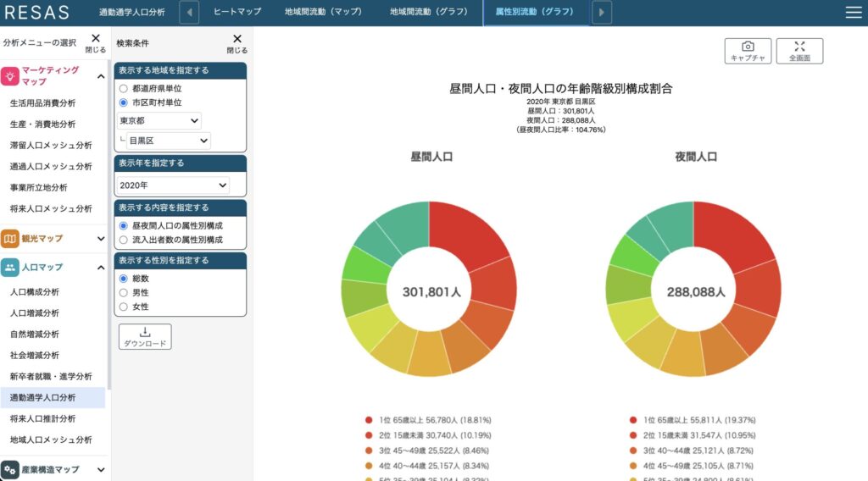Select the 都道府県単位 radio button
Viewport: 868px width, 481px height.
tap(124, 88)
